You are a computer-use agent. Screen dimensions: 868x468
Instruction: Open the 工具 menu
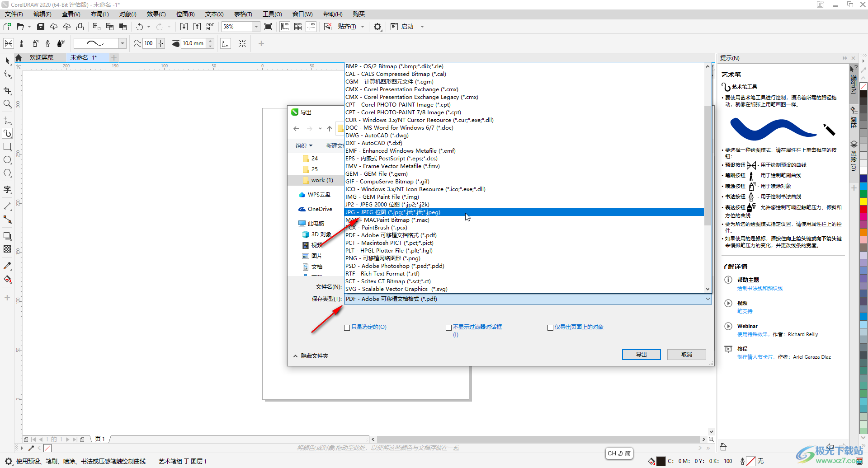pyautogui.click(x=272, y=14)
